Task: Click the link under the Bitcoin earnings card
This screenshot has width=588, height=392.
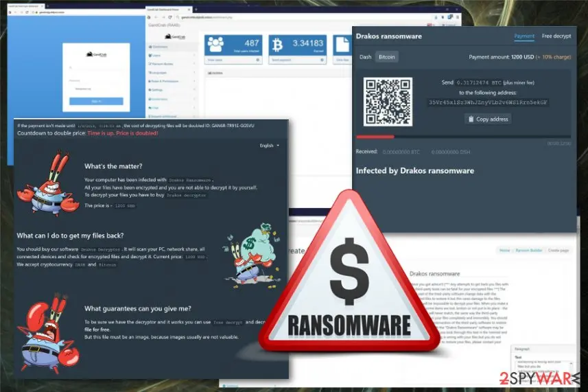Action: pos(281,60)
